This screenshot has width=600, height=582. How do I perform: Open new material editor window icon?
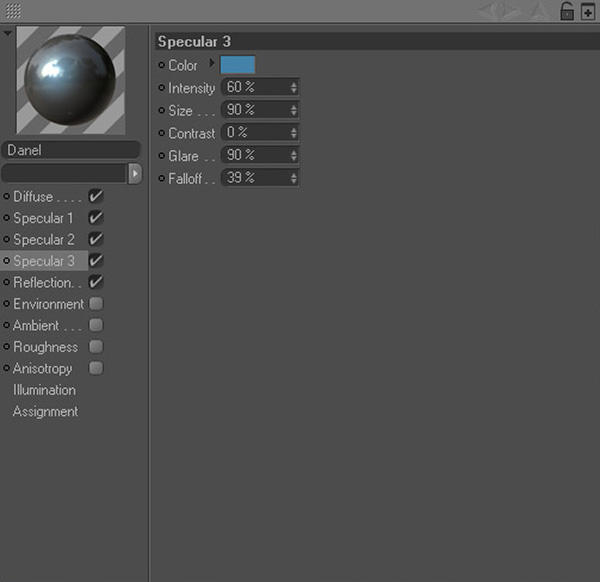pyautogui.click(x=588, y=11)
